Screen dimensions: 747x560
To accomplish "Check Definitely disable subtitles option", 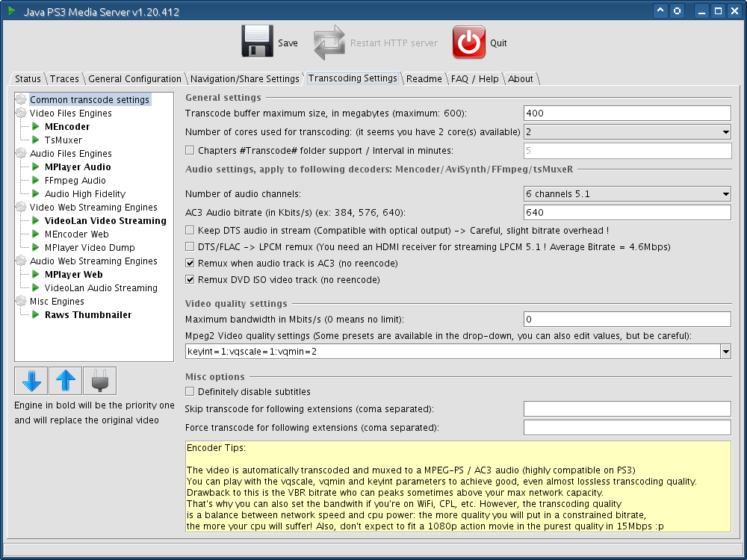I will point(190,391).
